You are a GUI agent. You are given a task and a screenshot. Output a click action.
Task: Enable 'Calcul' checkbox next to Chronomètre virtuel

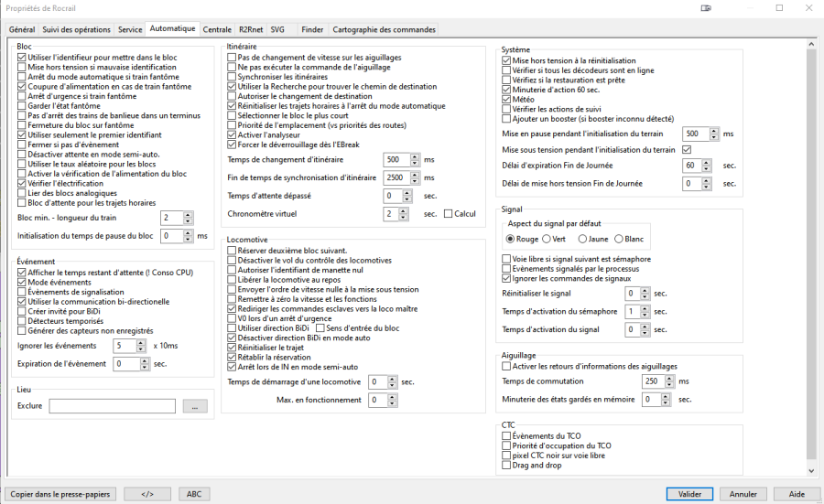coord(448,214)
